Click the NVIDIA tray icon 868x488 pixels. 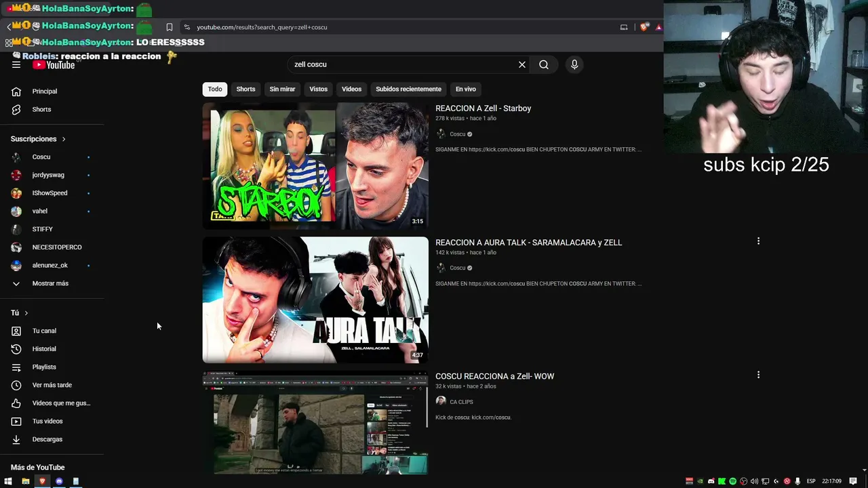click(701, 481)
